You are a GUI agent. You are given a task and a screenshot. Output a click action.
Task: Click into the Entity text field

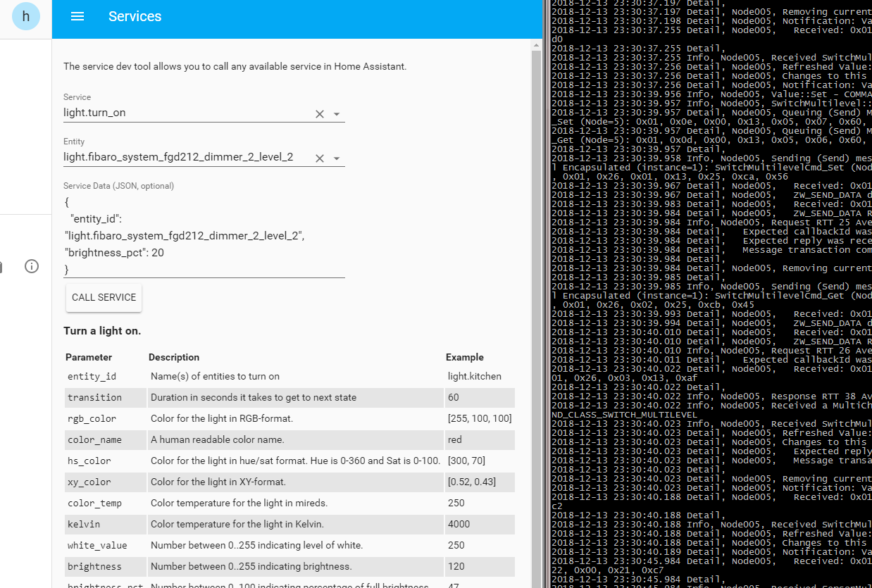[183, 157]
